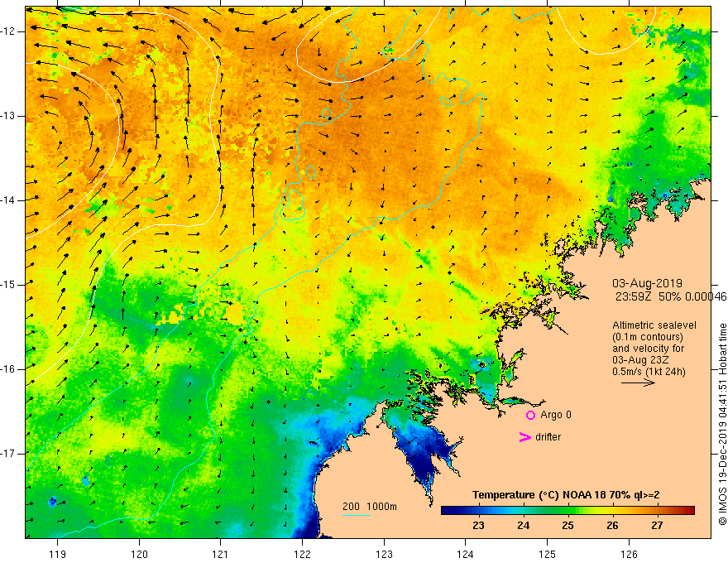Click the Argo 0 legend label

tap(555, 415)
